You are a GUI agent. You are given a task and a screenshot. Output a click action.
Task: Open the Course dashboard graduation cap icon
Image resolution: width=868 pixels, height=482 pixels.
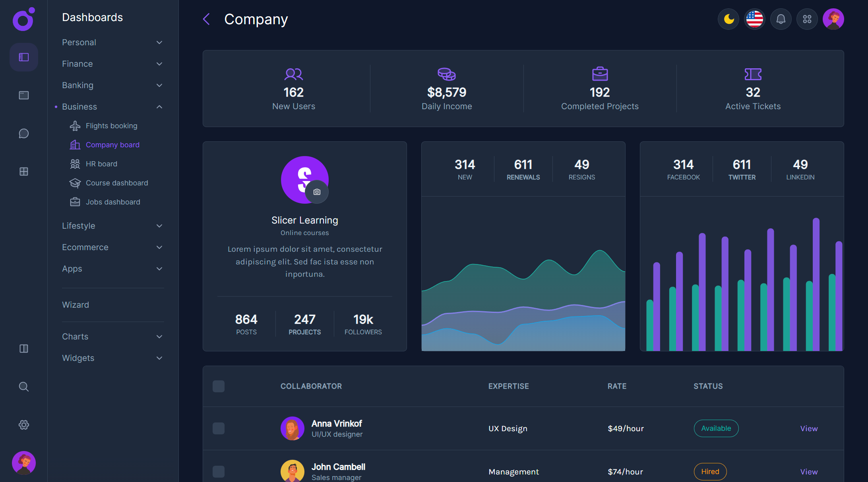[75, 183]
